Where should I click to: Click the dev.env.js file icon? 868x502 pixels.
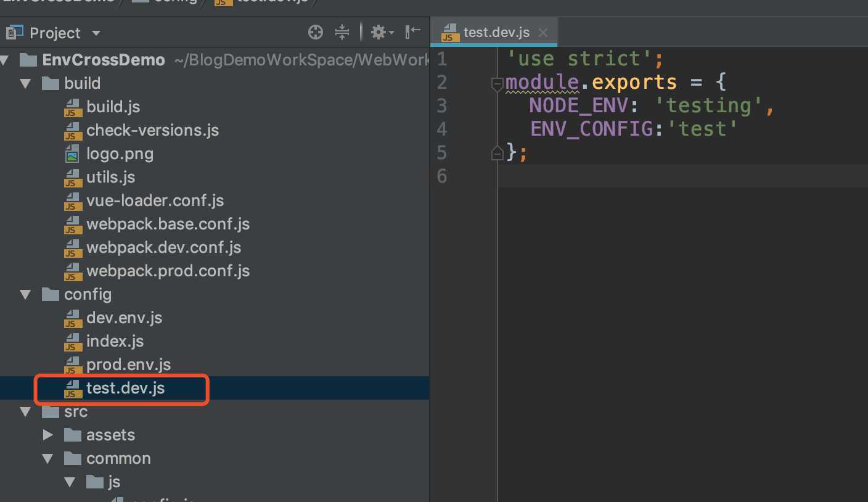(x=73, y=318)
